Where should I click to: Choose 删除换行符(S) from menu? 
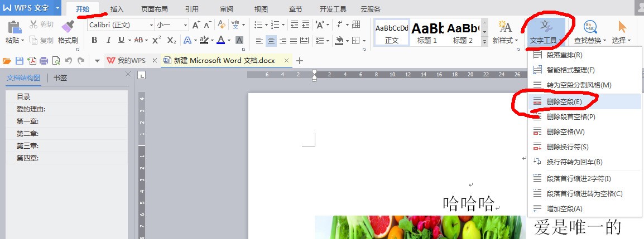point(584,147)
